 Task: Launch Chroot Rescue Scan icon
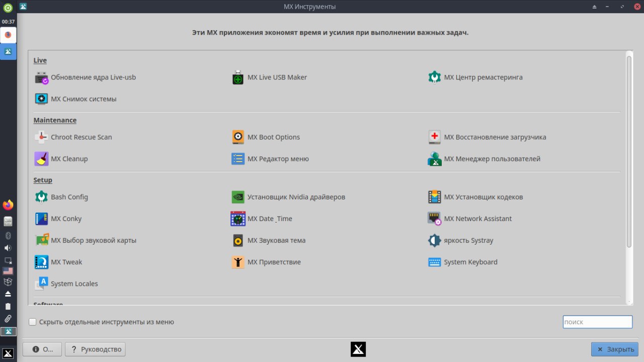click(x=41, y=137)
